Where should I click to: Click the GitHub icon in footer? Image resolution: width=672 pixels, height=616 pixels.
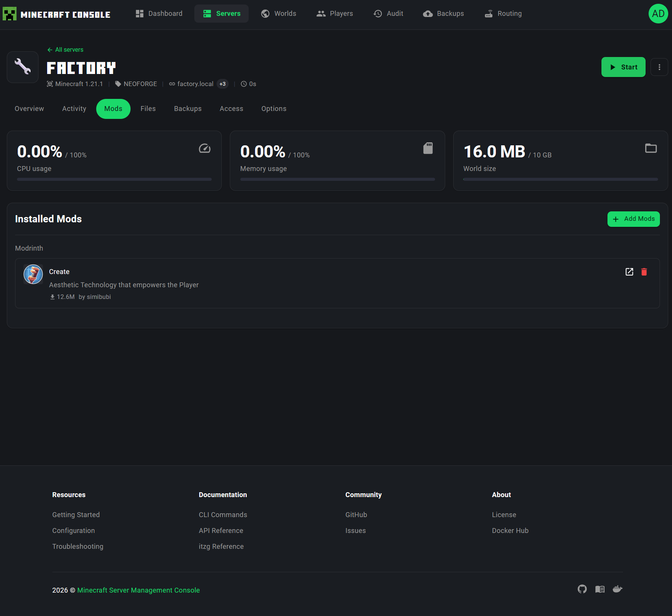click(582, 589)
